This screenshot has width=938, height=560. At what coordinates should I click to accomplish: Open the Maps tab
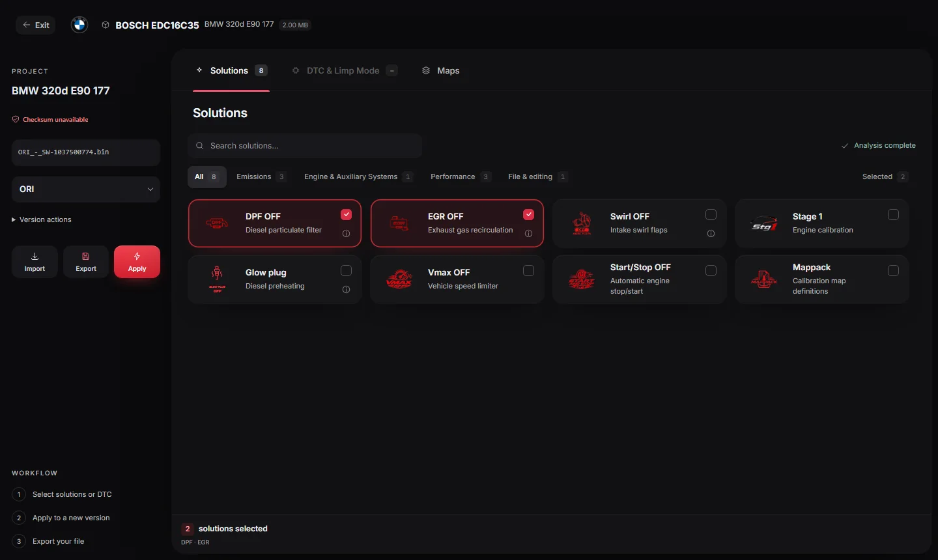440,70
